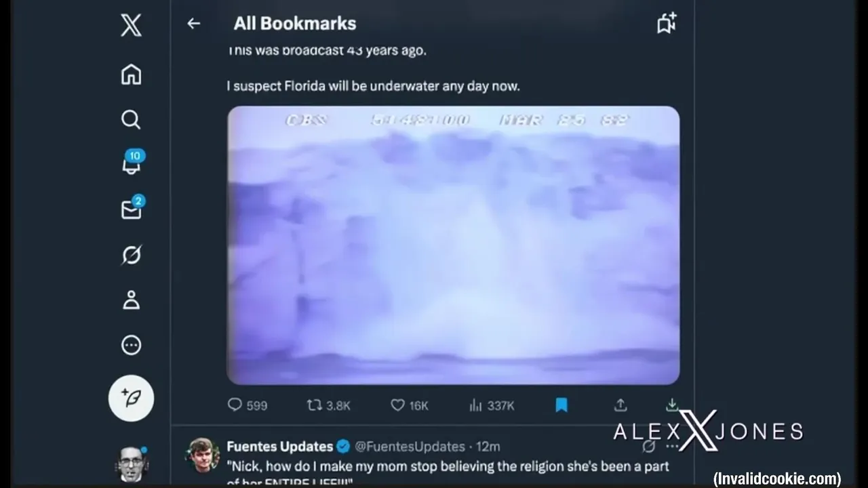Open Profile person icon in sidebar

pyautogui.click(x=131, y=300)
